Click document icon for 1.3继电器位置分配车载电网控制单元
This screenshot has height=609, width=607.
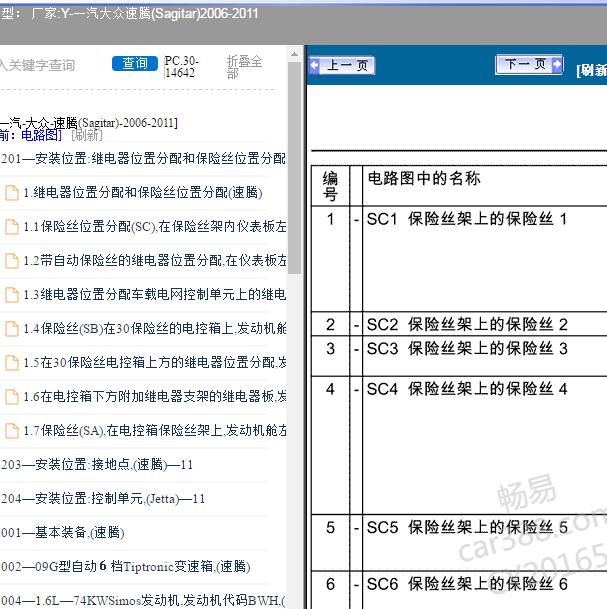point(12,295)
